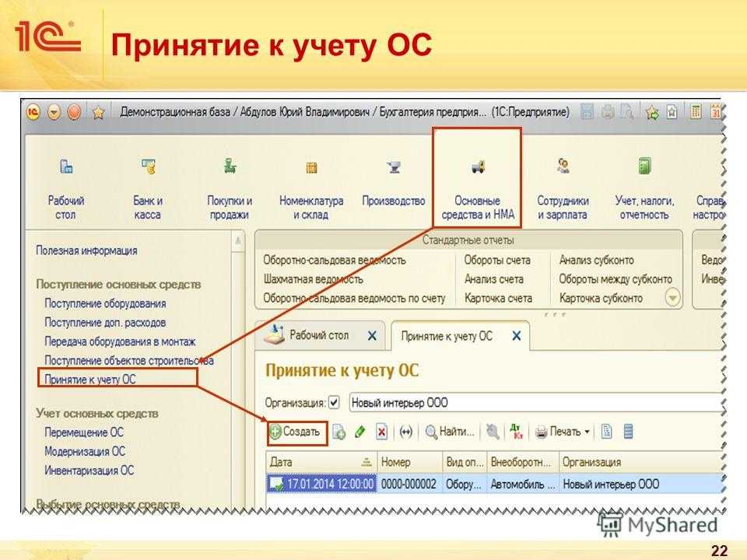The width and height of the screenshot is (747, 560).
Task: Open the calendar icon in title bar
Action: point(716,112)
